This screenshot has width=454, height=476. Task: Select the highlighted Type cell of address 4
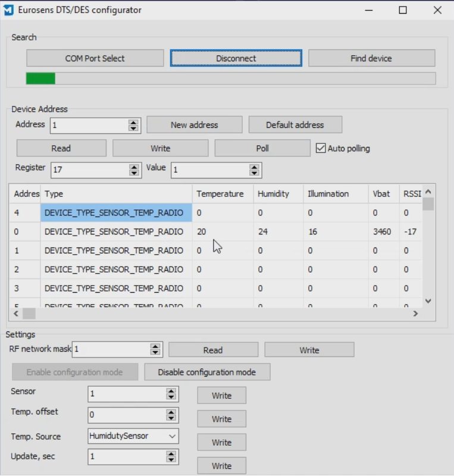(x=116, y=213)
